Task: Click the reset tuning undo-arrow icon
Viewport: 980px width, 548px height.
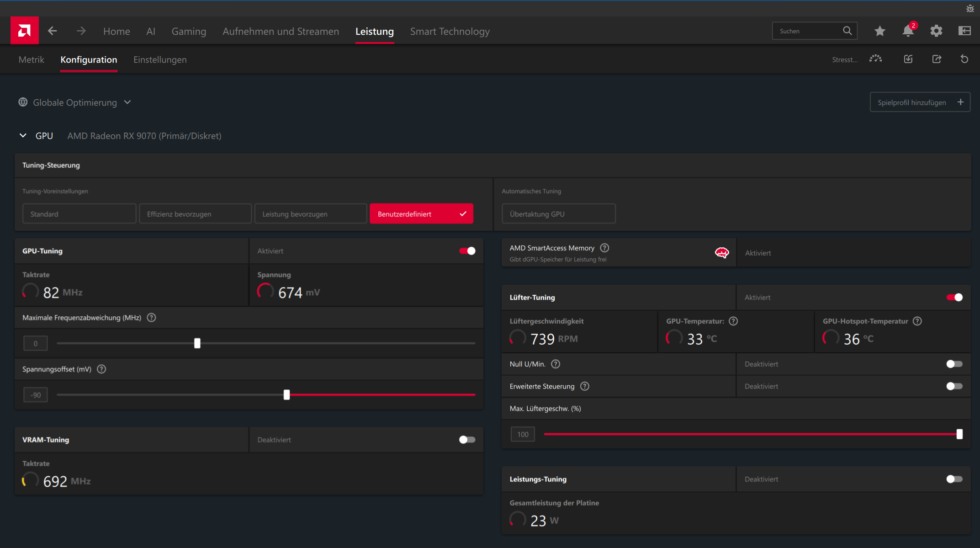Action: (x=964, y=59)
